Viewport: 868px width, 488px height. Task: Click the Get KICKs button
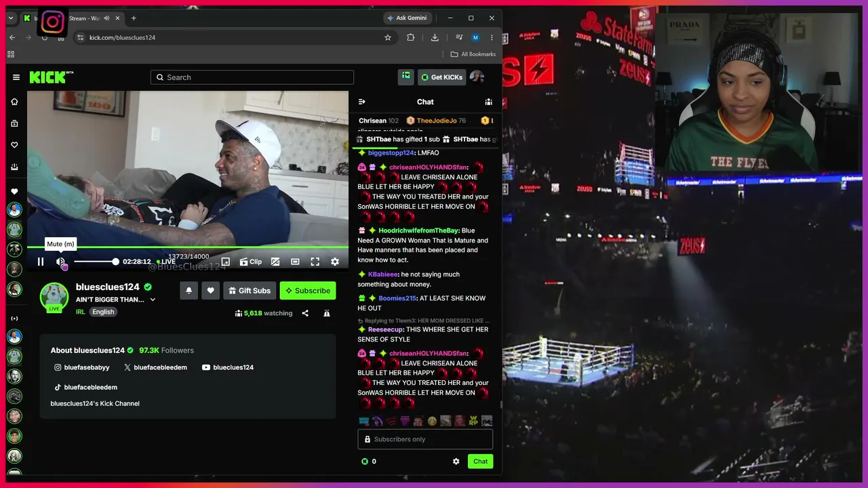[x=441, y=77]
